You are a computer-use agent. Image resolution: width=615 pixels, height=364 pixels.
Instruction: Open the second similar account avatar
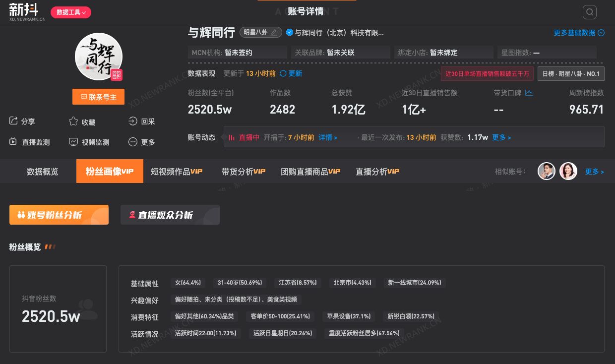click(568, 171)
